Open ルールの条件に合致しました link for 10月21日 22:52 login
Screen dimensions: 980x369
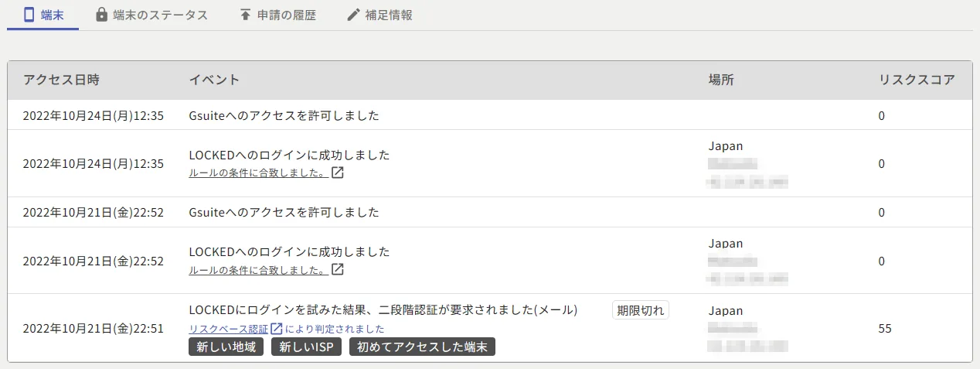259,269
